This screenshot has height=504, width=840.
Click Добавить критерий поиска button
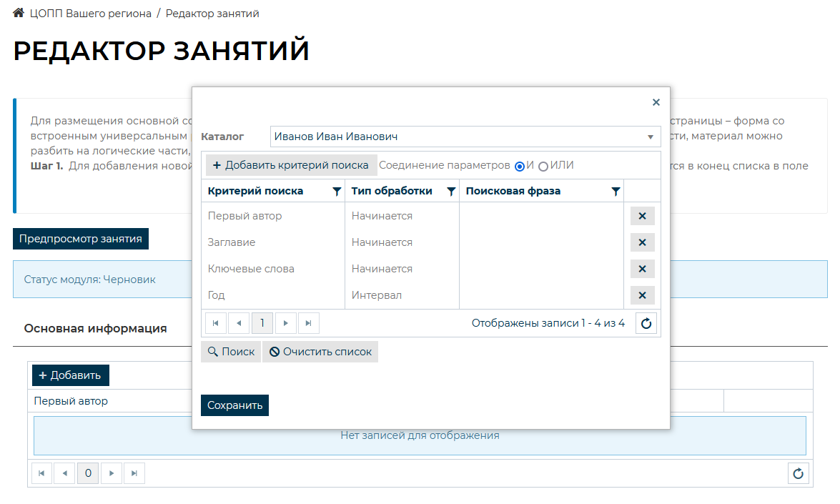pyautogui.click(x=291, y=165)
